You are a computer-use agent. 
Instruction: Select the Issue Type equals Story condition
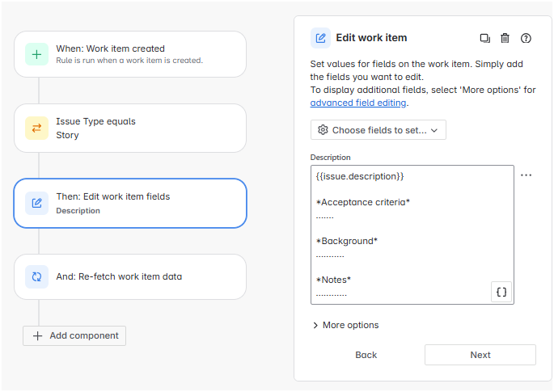coord(142,128)
